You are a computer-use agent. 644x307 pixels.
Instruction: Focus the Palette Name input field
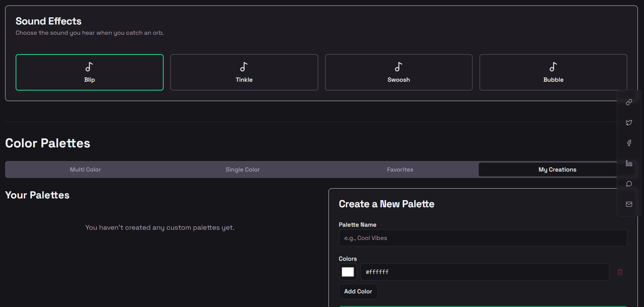pyautogui.click(x=483, y=238)
